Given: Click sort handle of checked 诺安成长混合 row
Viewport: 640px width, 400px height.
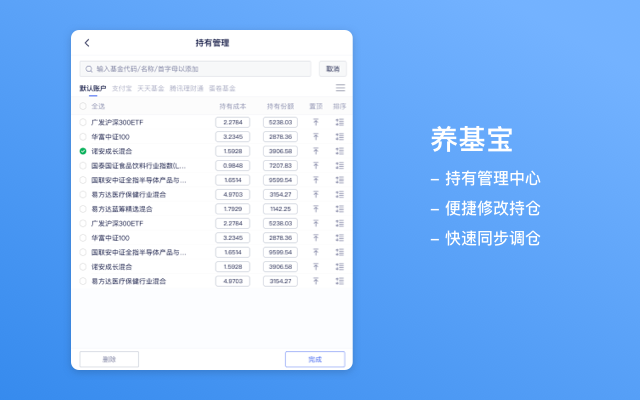Looking at the screenshot, I should point(340,151).
